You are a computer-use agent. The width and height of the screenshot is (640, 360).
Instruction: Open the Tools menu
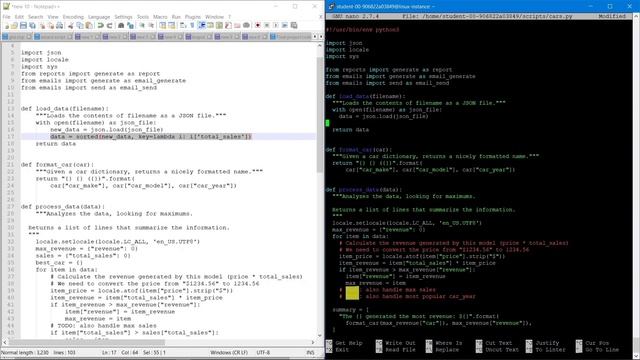click(x=143, y=17)
